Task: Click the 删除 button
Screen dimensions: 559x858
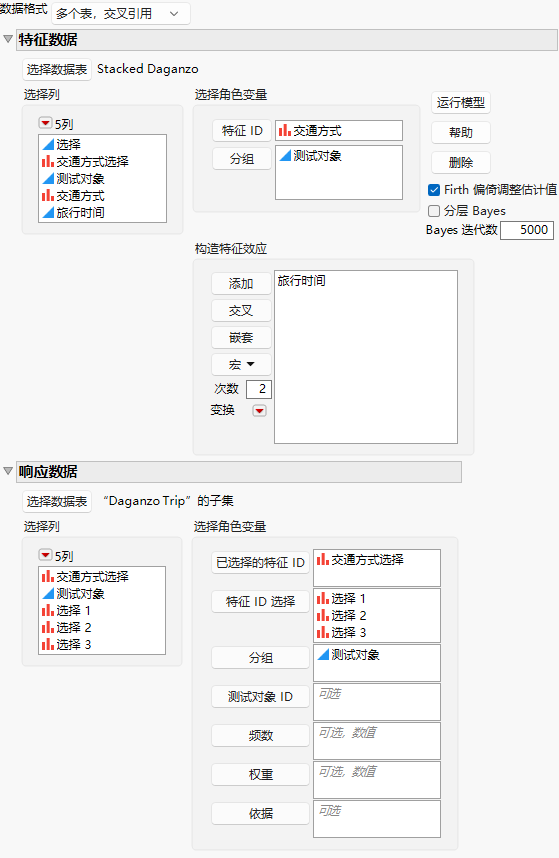Action: click(461, 163)
